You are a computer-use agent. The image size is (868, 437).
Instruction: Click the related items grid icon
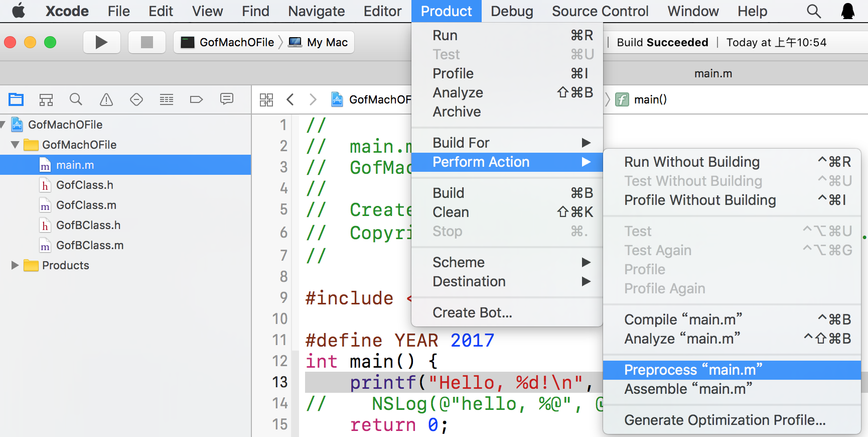tap(266, 99)
